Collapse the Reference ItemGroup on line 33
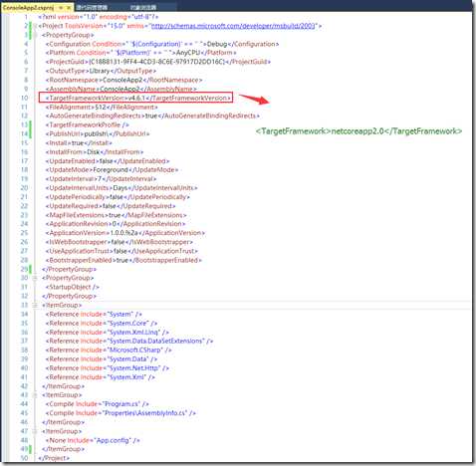476x466 pixels. [35, 305]
